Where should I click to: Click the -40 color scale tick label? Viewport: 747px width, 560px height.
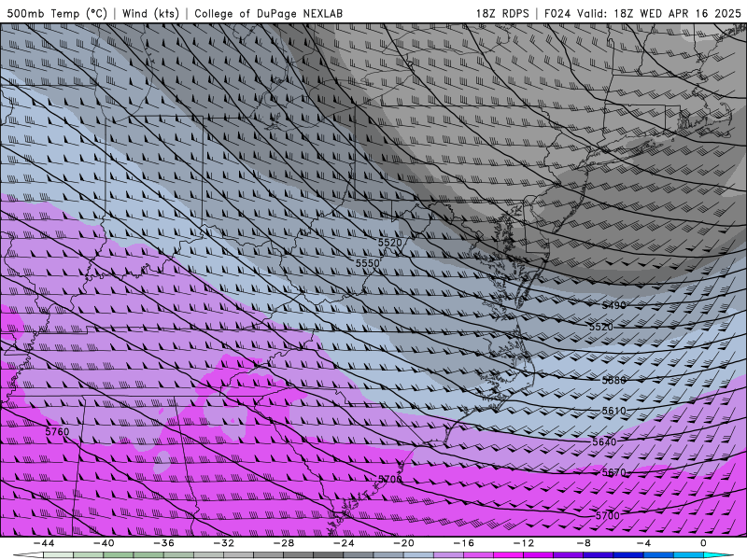pos(104,543)
